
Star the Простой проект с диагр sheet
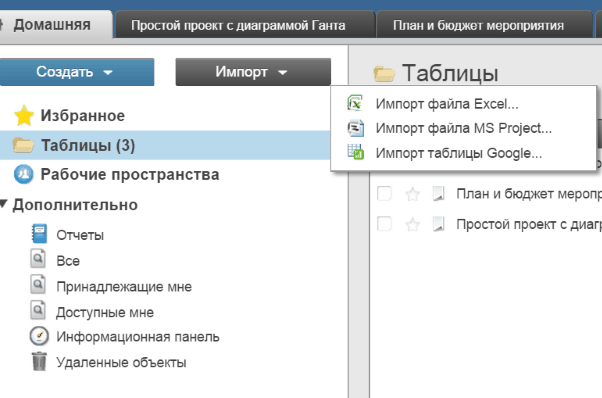point(412,224)
